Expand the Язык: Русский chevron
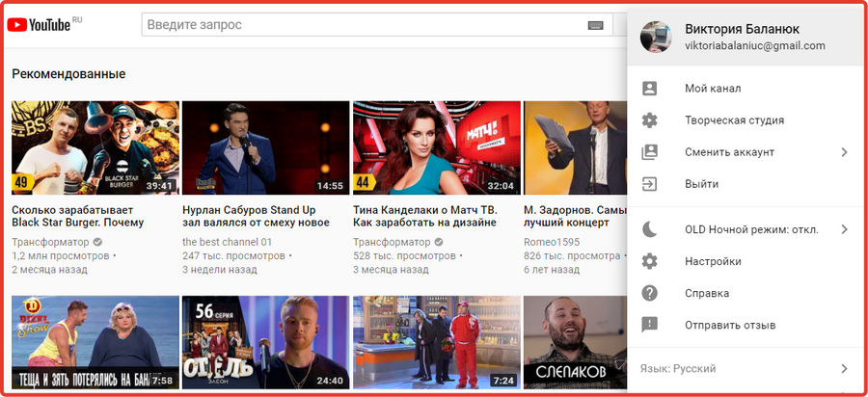The image size is (868, 397). click(844, 369)
